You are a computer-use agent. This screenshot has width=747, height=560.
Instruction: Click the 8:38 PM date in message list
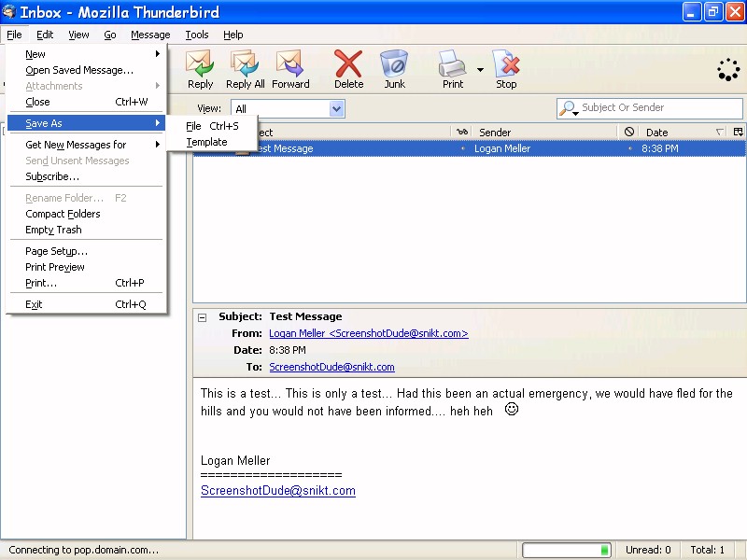[x=660, y=148]
